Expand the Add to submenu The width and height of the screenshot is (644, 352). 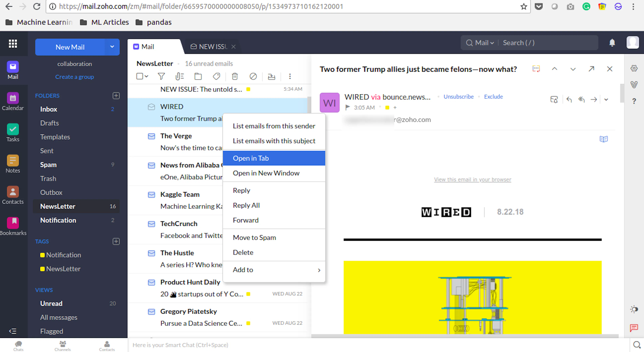(274, 270)
